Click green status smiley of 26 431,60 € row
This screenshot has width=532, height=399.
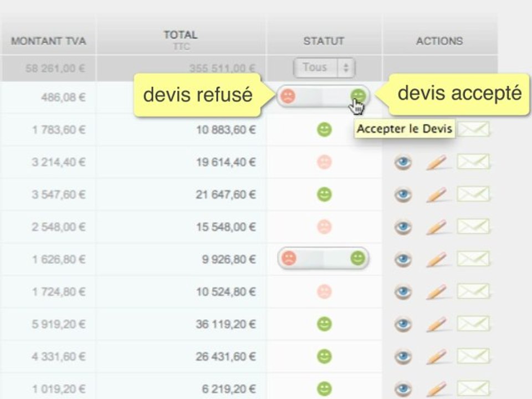324,356
